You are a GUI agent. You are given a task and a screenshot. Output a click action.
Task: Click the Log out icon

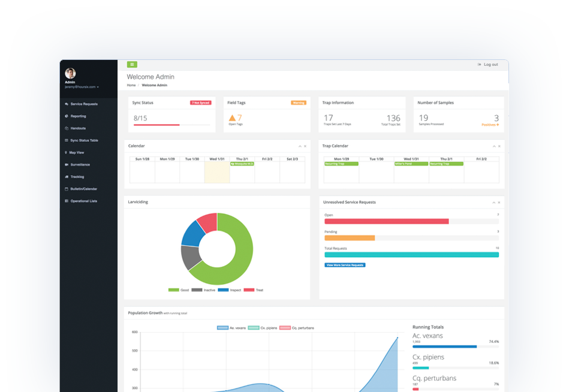coord(479,65)
